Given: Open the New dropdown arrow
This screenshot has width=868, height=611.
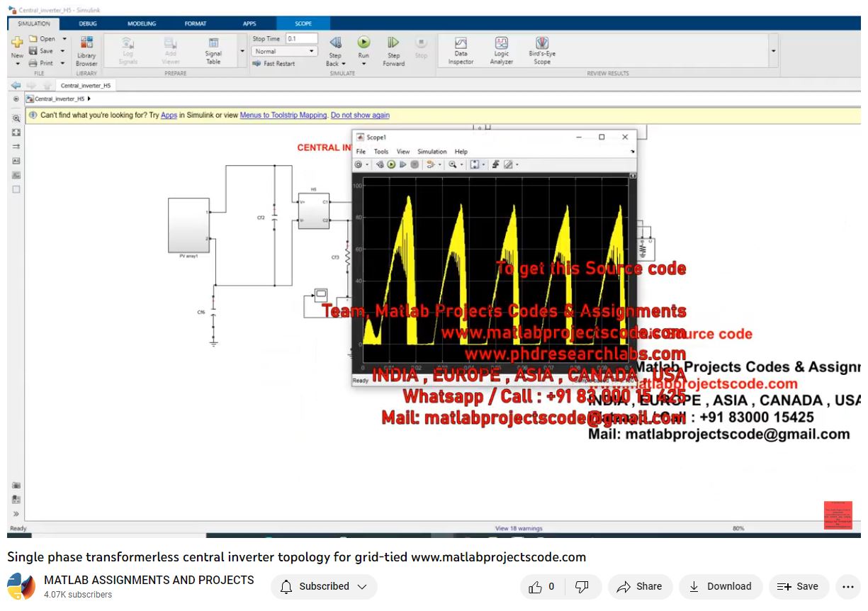Looking at the screenshot, I should click(x=17, y=64).
